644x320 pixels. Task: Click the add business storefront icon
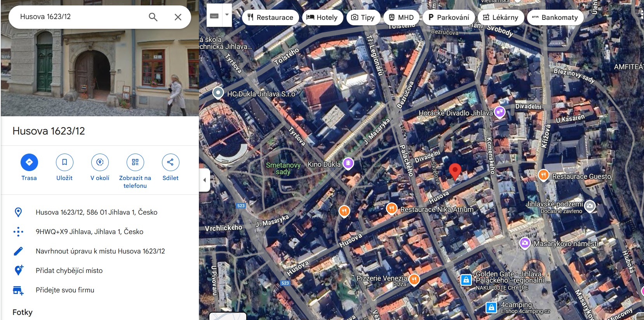[x=18, y=290]
